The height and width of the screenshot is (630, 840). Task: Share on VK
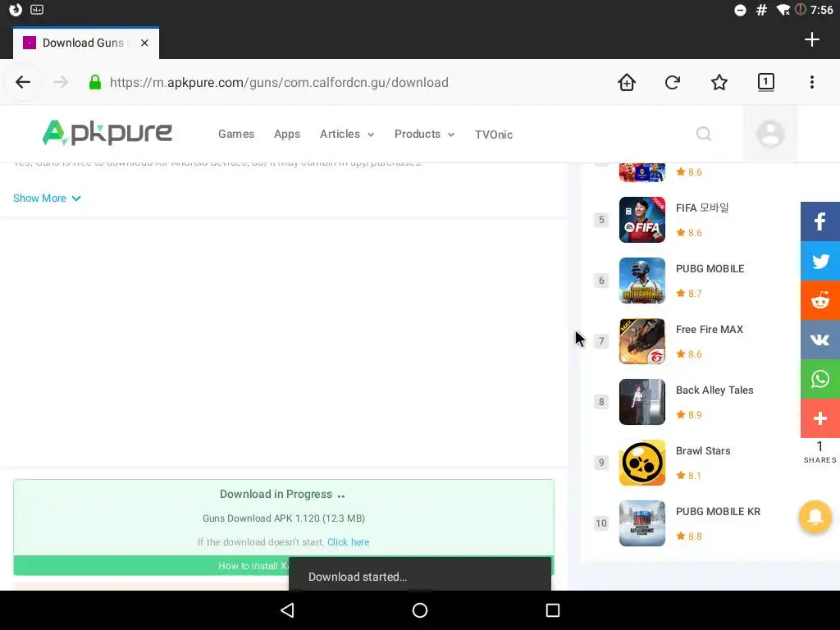tap(820, 340)
